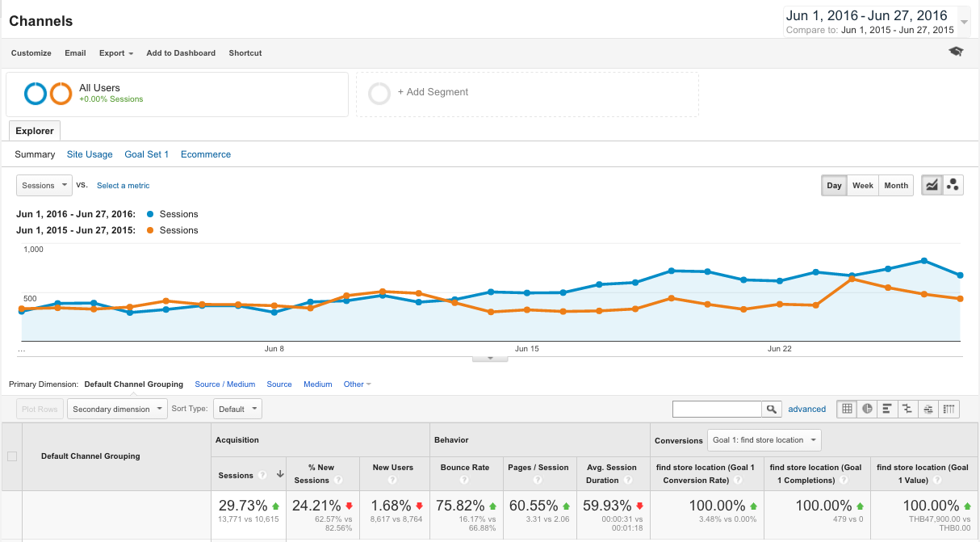Viewport: 980px width, 542px height.
Task: Click the search magnifier button
Action: click(x=772, y=410)
